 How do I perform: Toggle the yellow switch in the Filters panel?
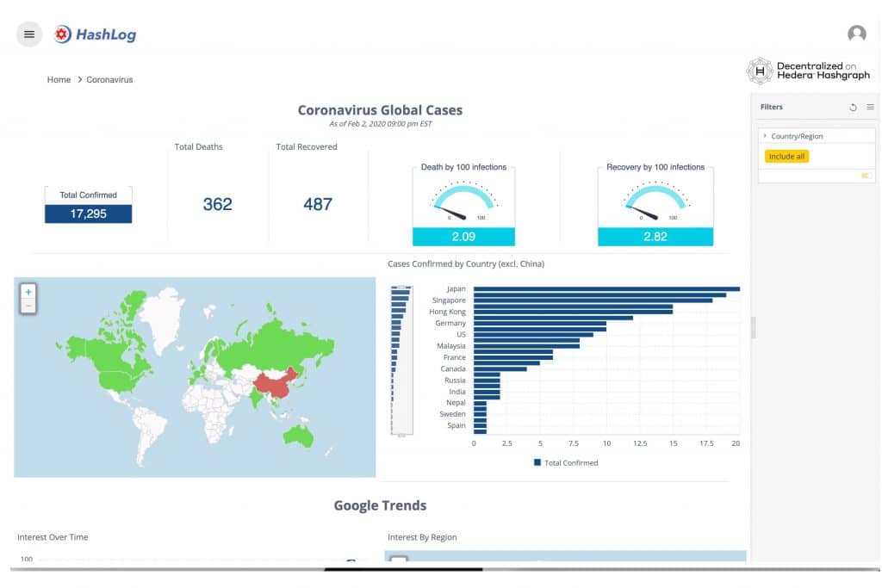click(865, 175)
